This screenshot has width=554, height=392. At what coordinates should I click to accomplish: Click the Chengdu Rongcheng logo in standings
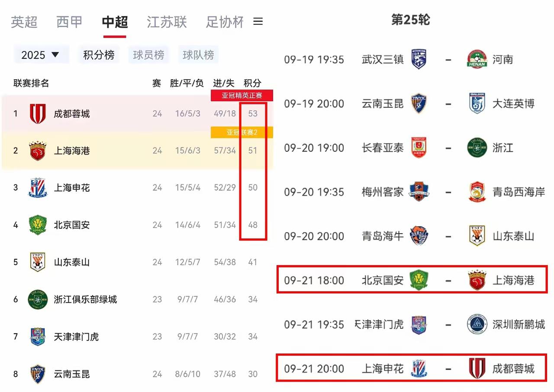tap(38, 114)
